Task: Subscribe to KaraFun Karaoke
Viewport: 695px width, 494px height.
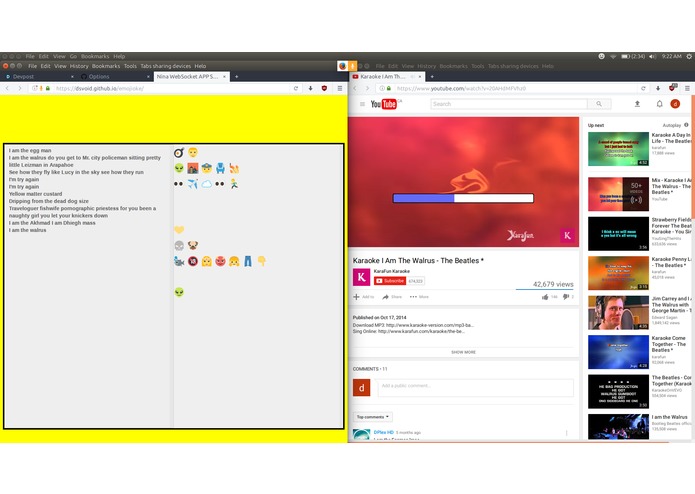Action: 390,281
